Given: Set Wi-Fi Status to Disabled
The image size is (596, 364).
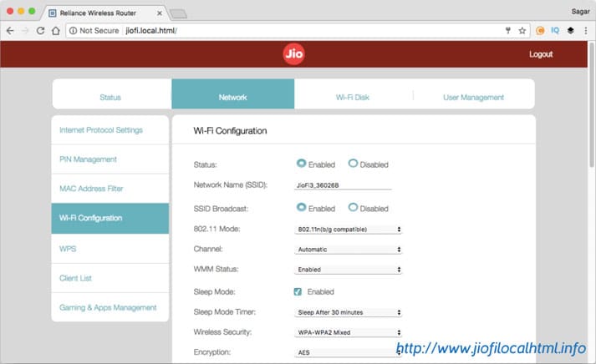Looking at the screenshot, I should point(353,163).
